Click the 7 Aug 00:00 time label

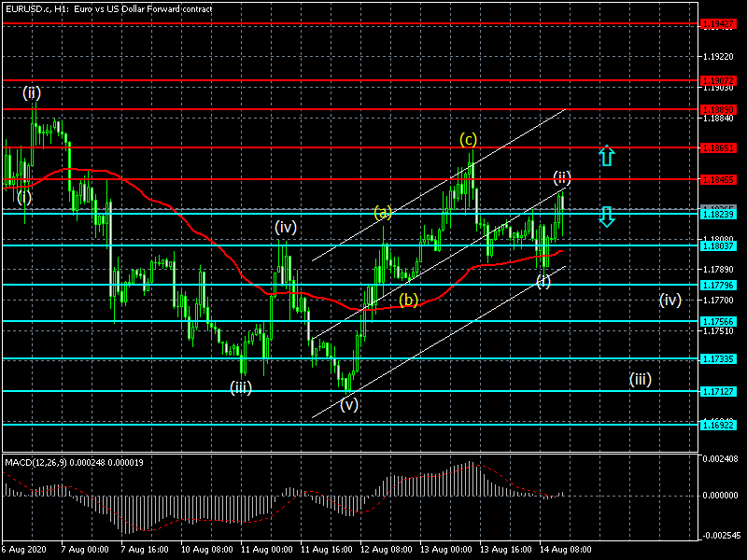point(85,549)
